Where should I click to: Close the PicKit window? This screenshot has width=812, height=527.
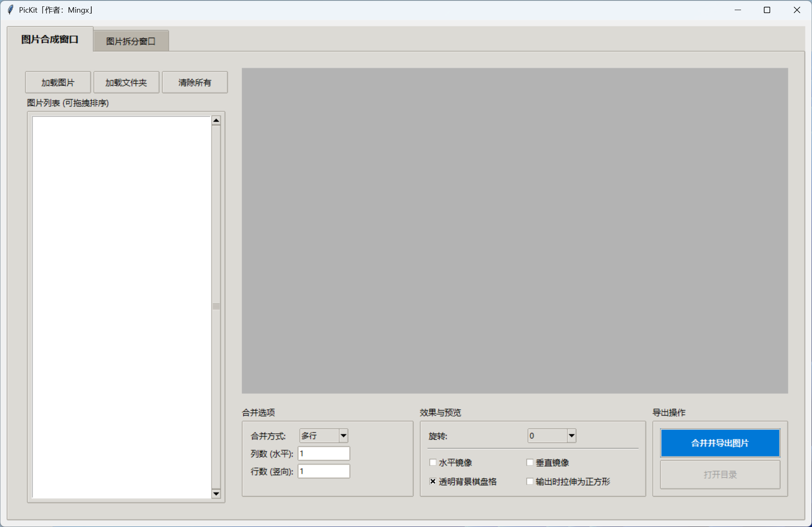797,10
